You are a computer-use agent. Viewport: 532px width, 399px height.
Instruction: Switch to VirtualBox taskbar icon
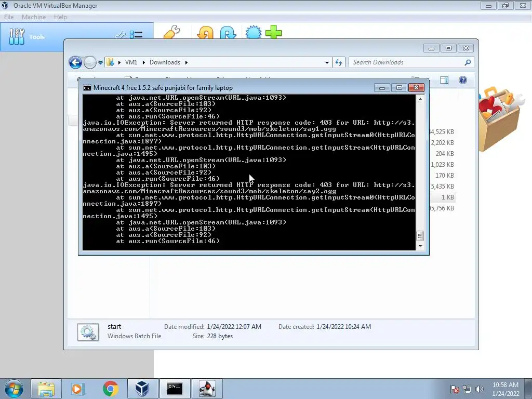click(x=142, y=389)
